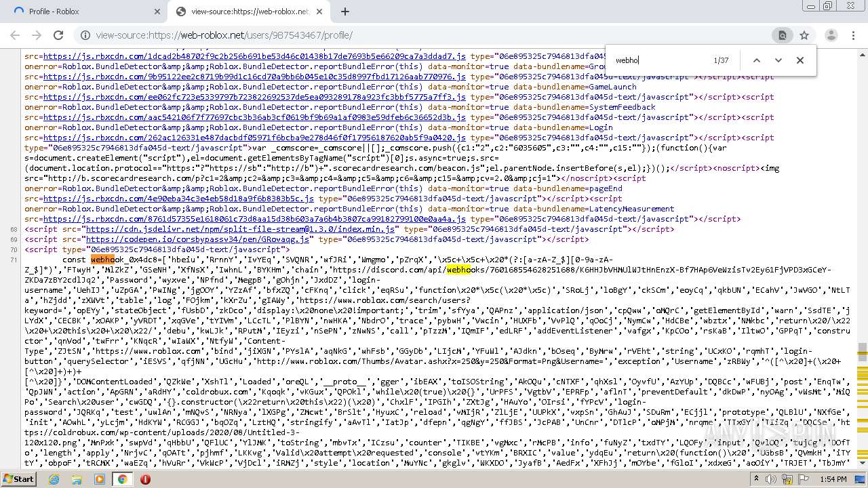The image size is (868, 488).
Task: View site information icon in address bar
Action: click(85, 35)
